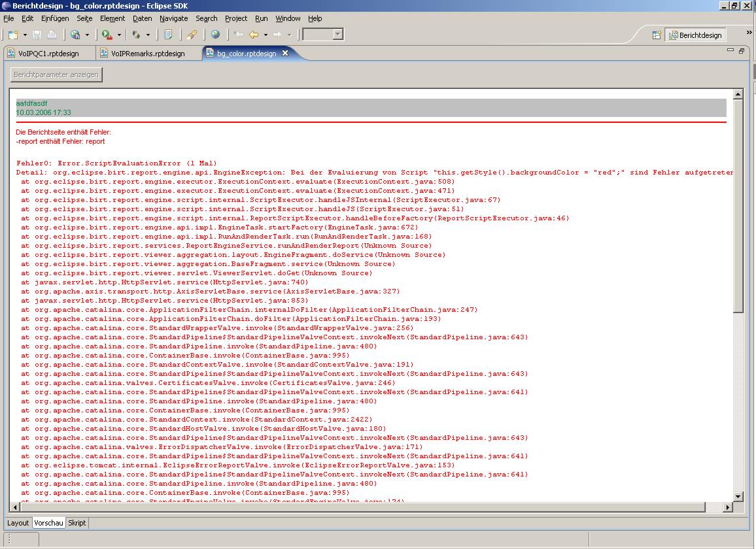The image size is (756, 549).
Task: Show hidden perspectives via chevron
Action: [x=749, y=33]
